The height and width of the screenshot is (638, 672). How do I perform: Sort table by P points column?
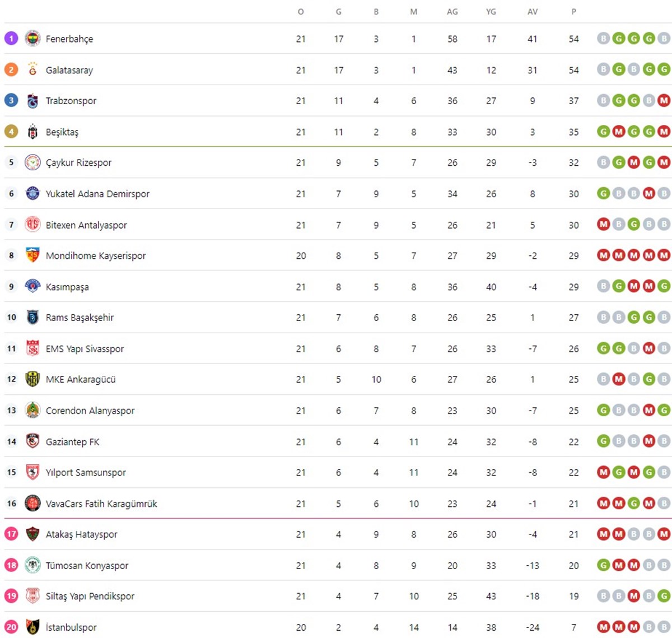tap(573, 12)
